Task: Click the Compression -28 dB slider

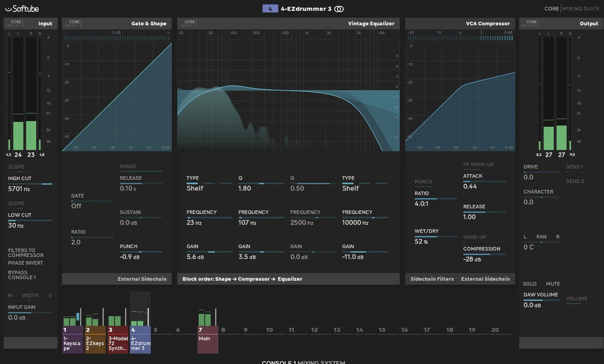Action: [485, 254]
